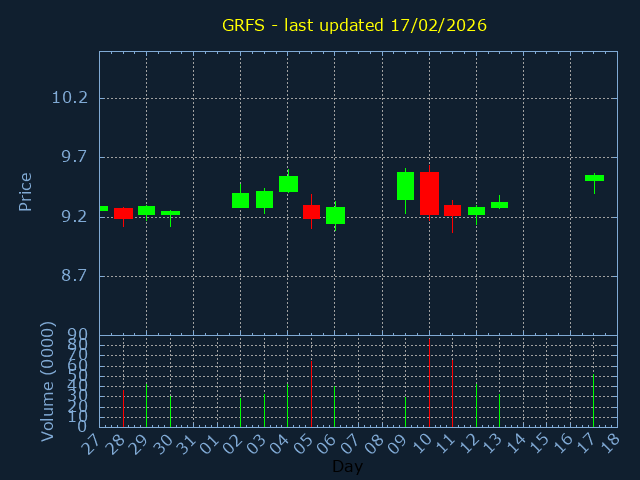The image size is (640, 480).
Task: Select the green volume bar on day 06
Action: (x=335, y=406)
